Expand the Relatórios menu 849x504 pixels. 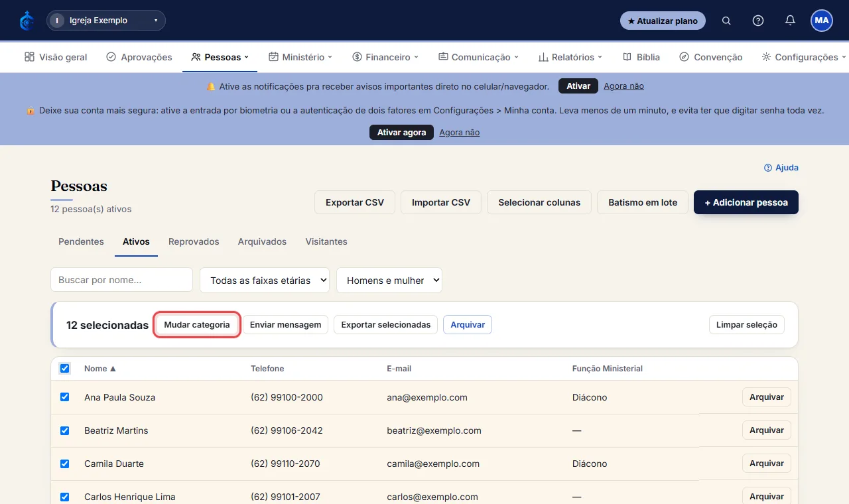click(x=570, y=57)
